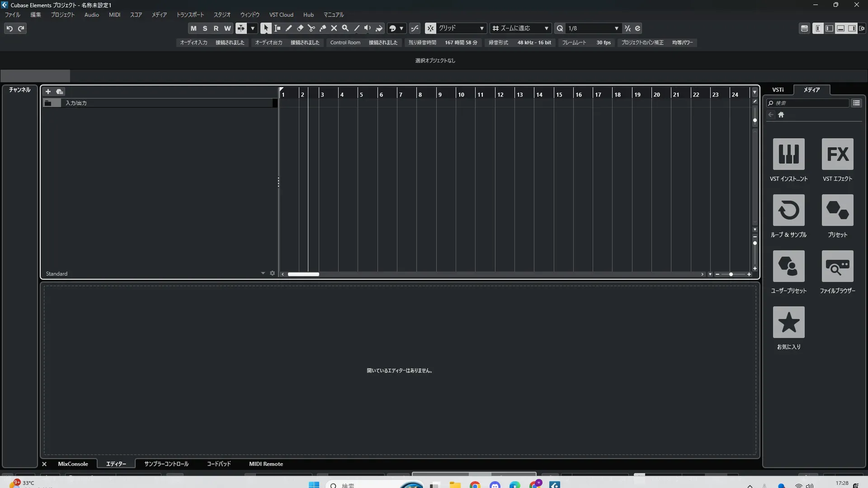Toggle the global Mute M button
The image size is (868, 488).
point(193,28)
